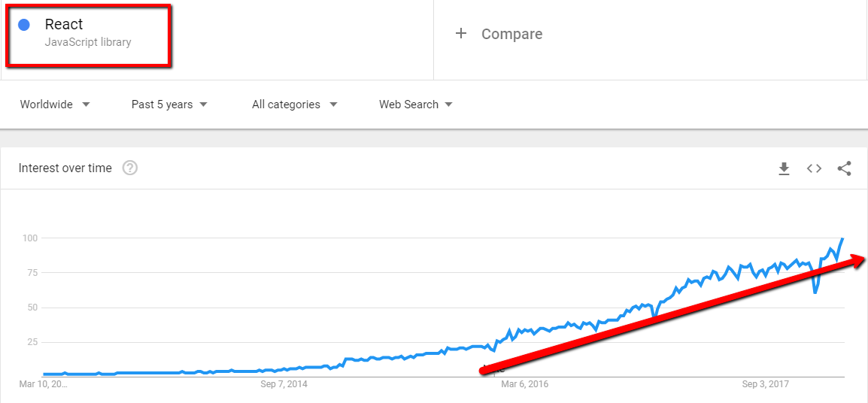Click the Compare field text

pyautogui.click(x=511, y=34)
